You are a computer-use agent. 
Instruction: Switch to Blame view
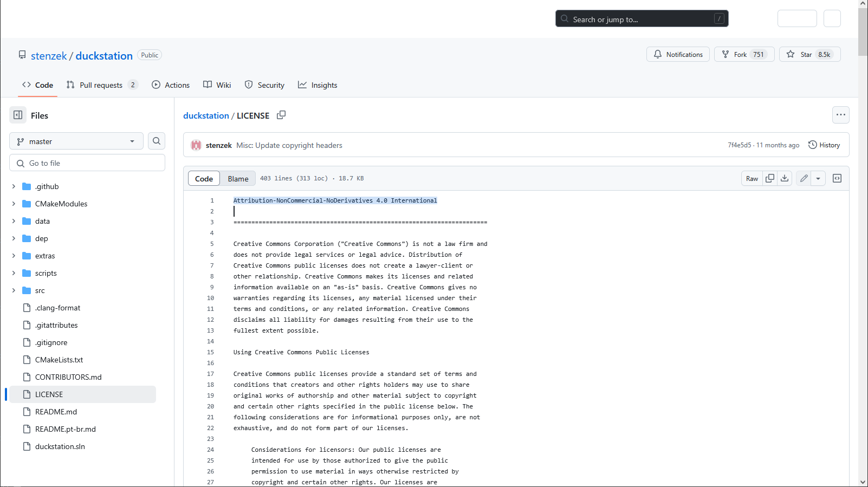click(238, 178)
